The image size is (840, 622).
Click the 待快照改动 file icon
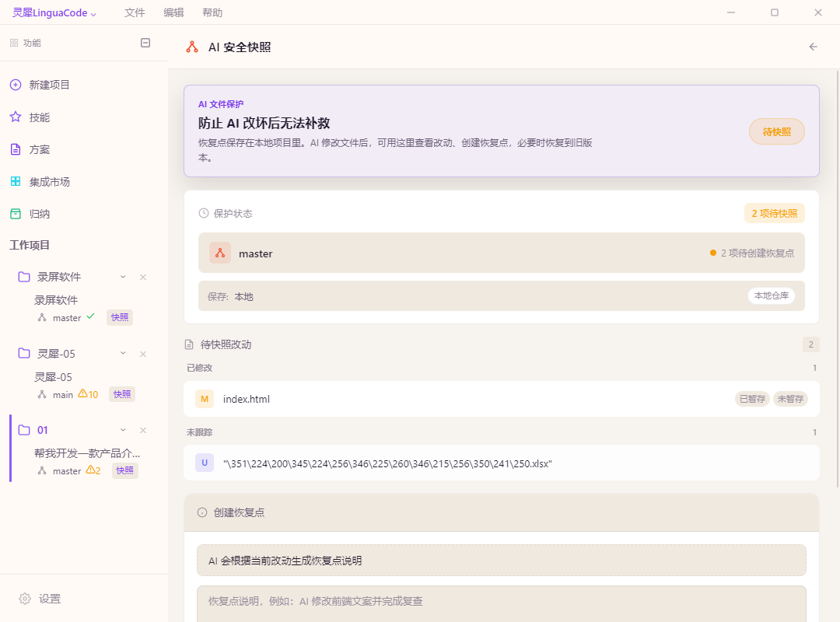click(x=189, y=344)
